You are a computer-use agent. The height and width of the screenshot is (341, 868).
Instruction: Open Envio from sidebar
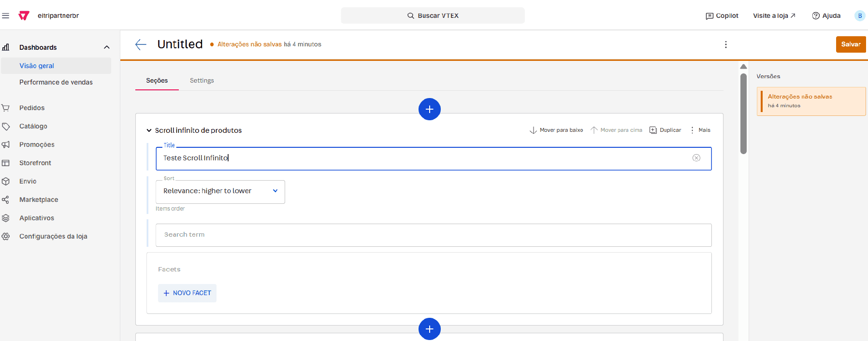[28, 181]
